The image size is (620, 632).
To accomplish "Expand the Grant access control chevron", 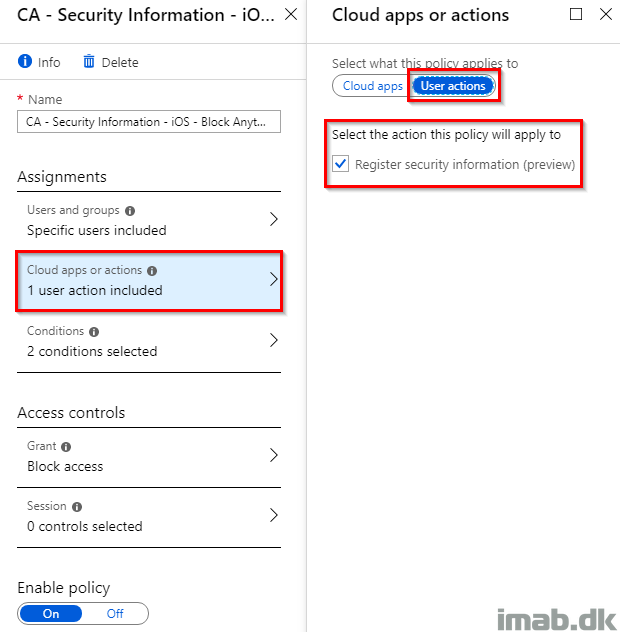I will (x=274, y=455).
